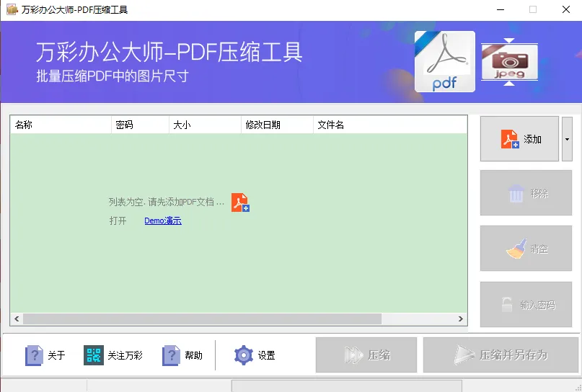Click right arrow of horizontal scrollbar
The image size is (582, 392).
tap(461, 318)
